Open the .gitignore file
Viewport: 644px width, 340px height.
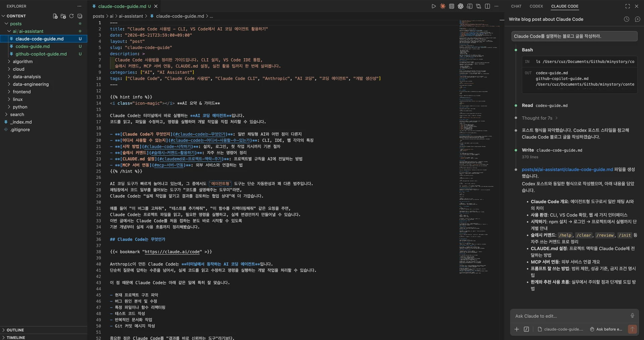tap(20, 130)
